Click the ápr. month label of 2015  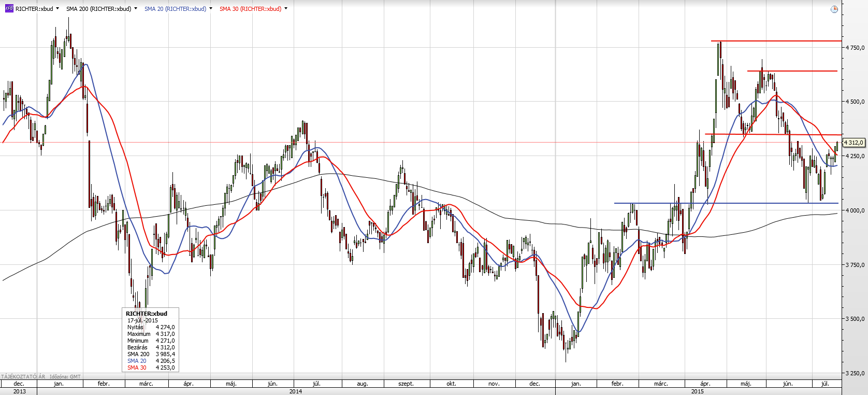click(705, 384)
